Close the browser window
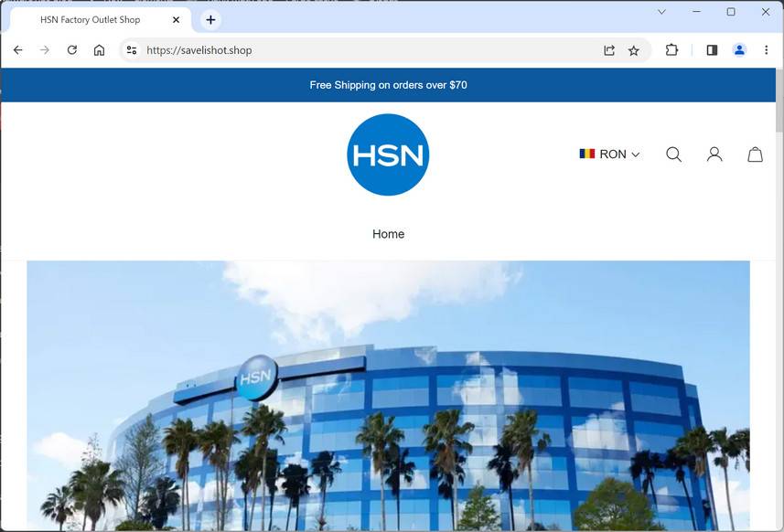 click(x=766, y=12)
